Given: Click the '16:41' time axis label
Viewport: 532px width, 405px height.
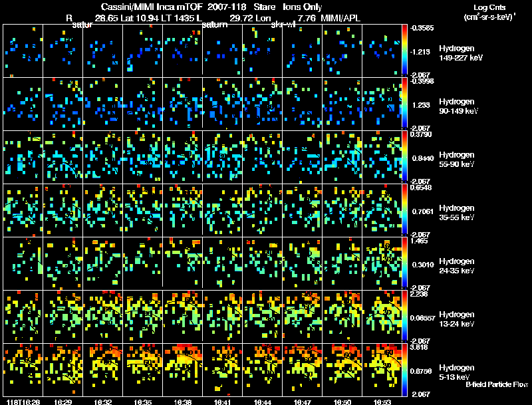Looking at the screenshot, I should pos(223,402).
